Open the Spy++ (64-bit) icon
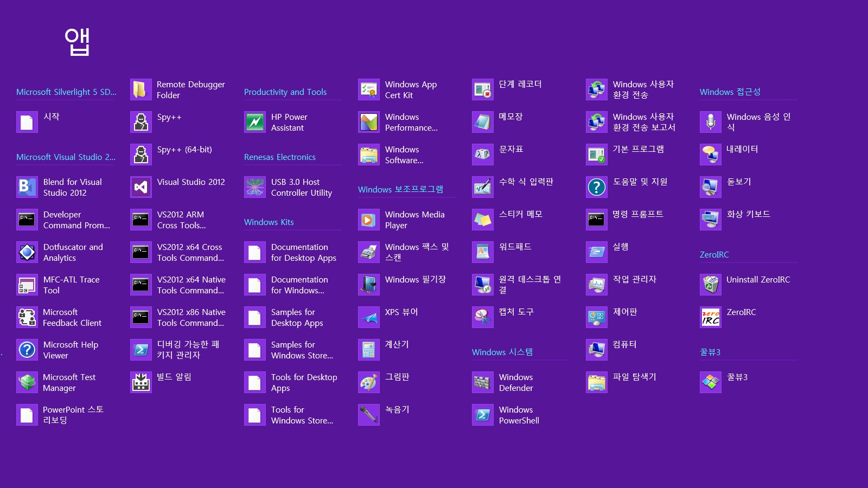Image resolution: width=868 pixels, height=488 pixels. tap(141, 155)
